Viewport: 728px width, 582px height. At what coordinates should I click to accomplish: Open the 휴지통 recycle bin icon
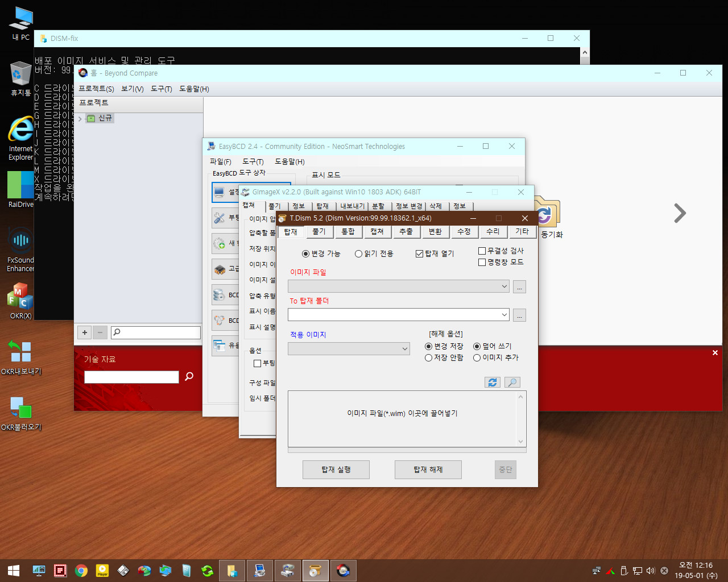tap(21, 78)
